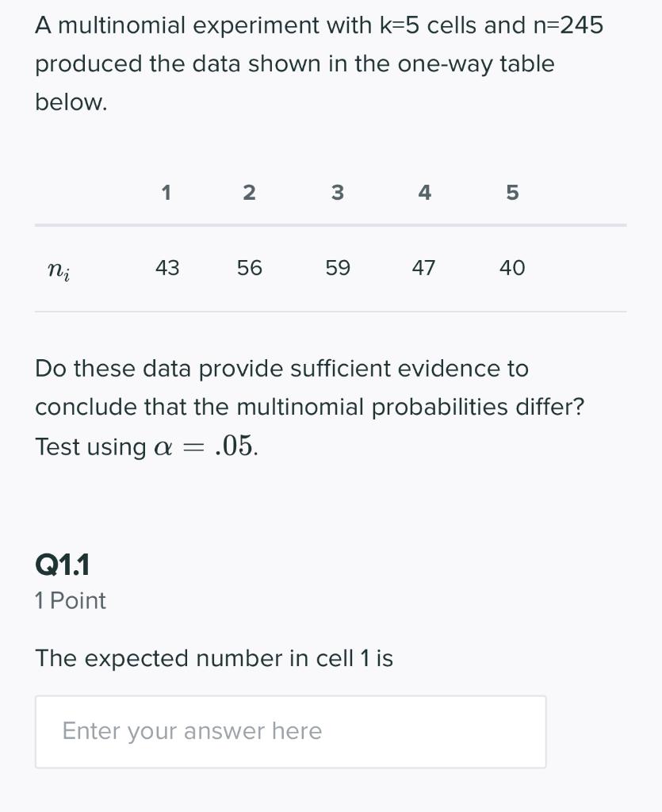
Task: Click the 1 Point label
Action: point(70,601)
